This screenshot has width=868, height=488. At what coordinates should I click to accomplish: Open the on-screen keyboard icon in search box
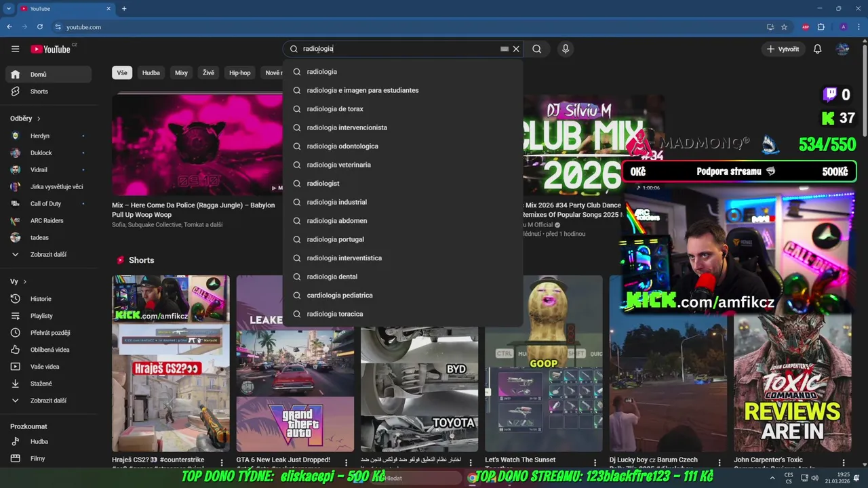(x=504, y=49)
